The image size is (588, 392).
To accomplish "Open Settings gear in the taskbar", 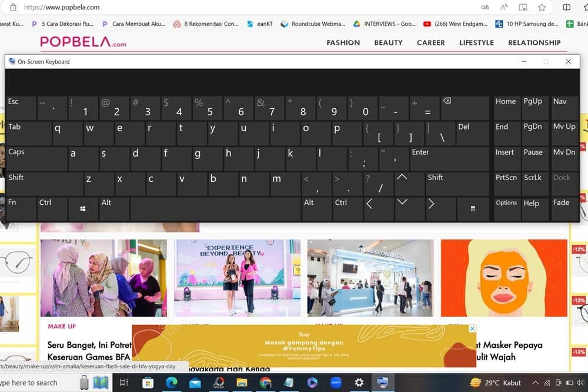I will click(x=359, y=383).
